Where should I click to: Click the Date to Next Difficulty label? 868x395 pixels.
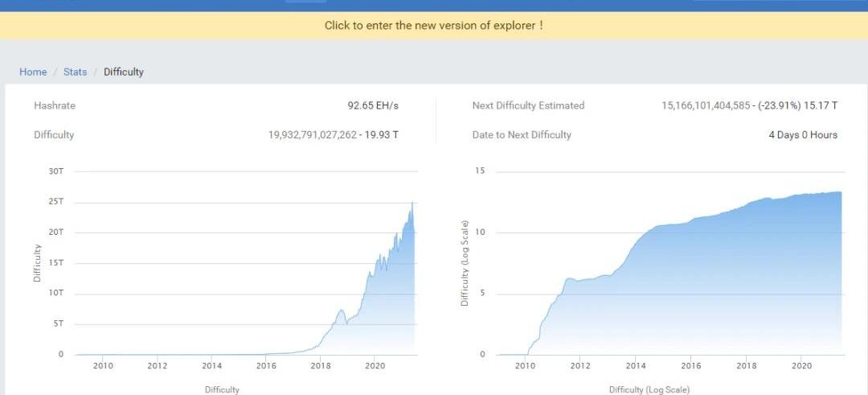coord(522,135)
